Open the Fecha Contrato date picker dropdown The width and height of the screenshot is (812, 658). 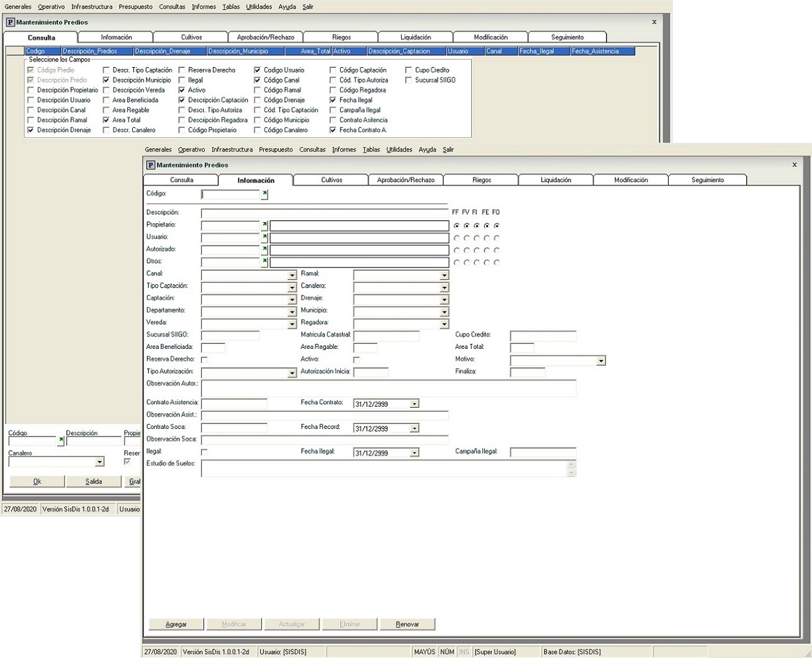(414, 404)
